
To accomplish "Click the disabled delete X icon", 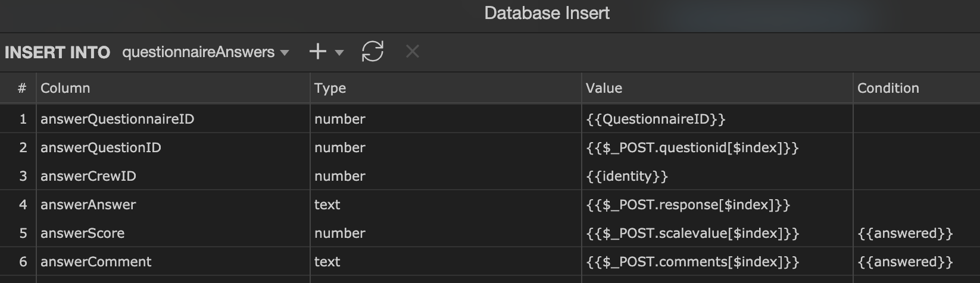I will pyautogui.click(x=412, y=52).
